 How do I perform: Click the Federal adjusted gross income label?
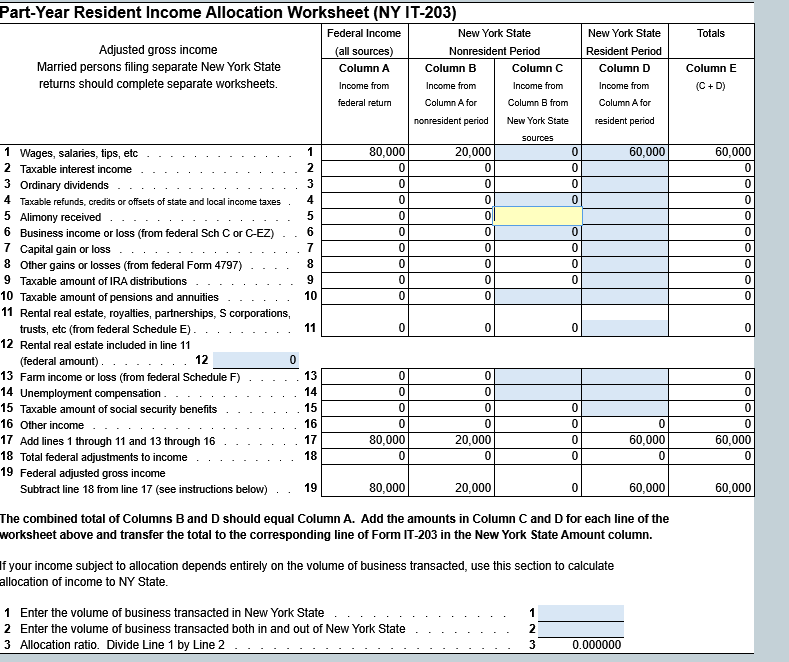point(93,473)
